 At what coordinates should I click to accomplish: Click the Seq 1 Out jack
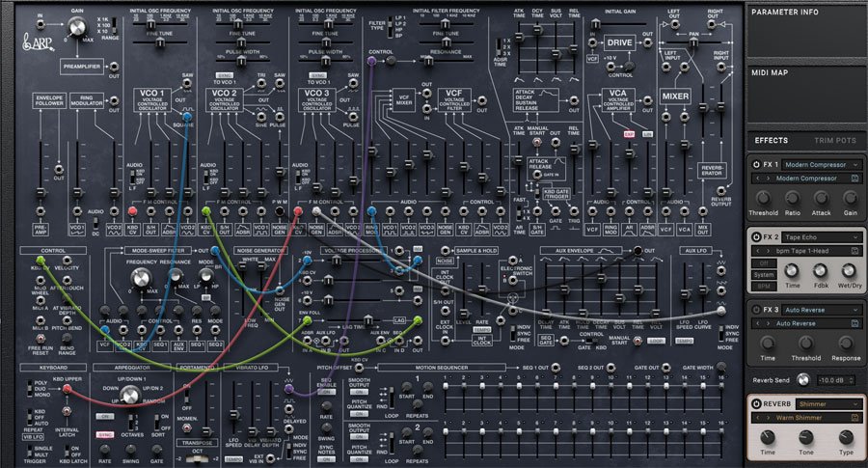[556, 368]
